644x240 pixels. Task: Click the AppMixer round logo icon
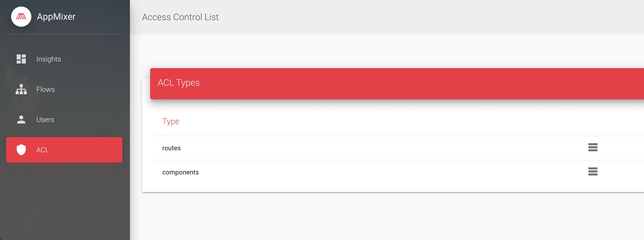pos(21,17)
